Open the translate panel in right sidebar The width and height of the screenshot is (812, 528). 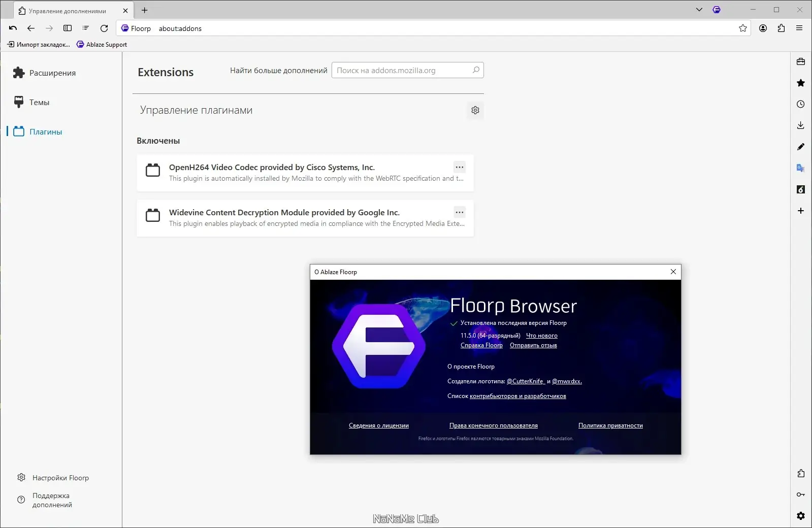click(x=801, y=168)
